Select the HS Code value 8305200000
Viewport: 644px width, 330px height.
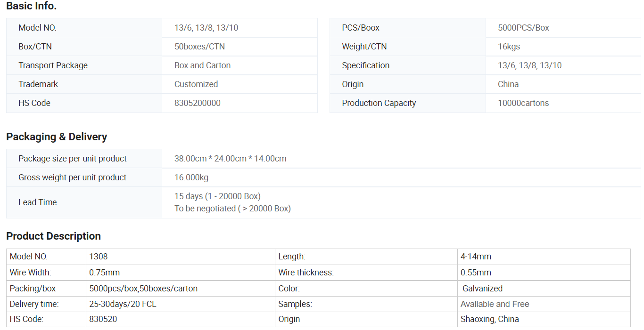[197, 103]
